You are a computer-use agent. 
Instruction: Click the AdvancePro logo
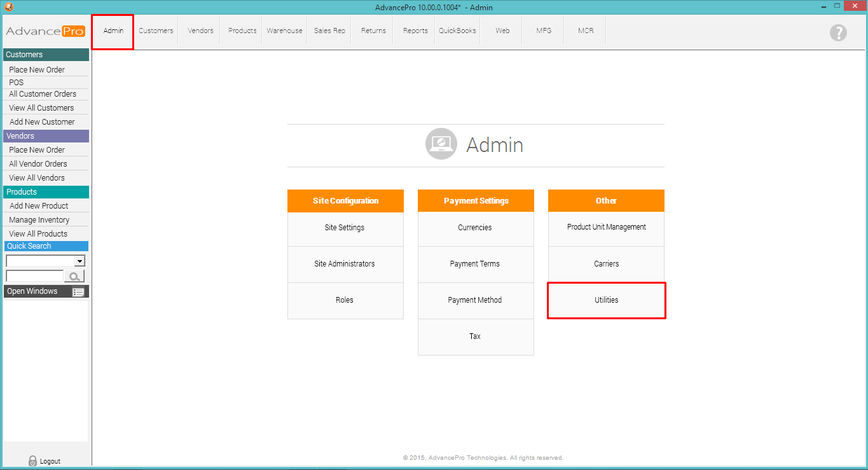pos(45,31)
